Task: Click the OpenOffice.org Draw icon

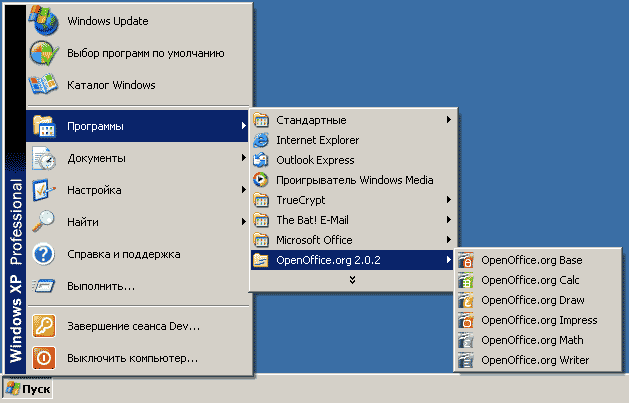Action: tap(466, 300)
